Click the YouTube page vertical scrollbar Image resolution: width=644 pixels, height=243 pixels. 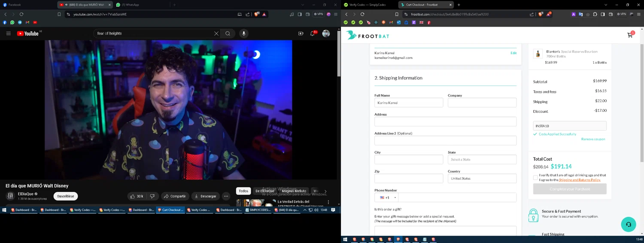click(339, 54)
